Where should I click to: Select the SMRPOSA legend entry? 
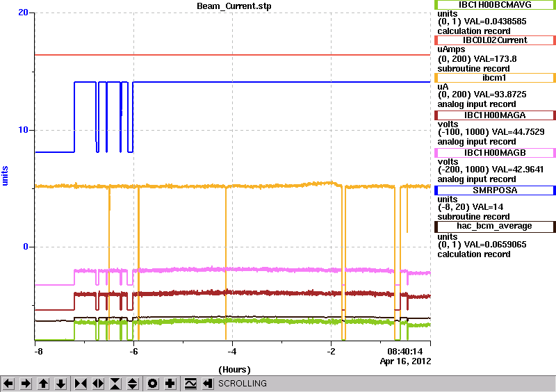pos(495,190)
